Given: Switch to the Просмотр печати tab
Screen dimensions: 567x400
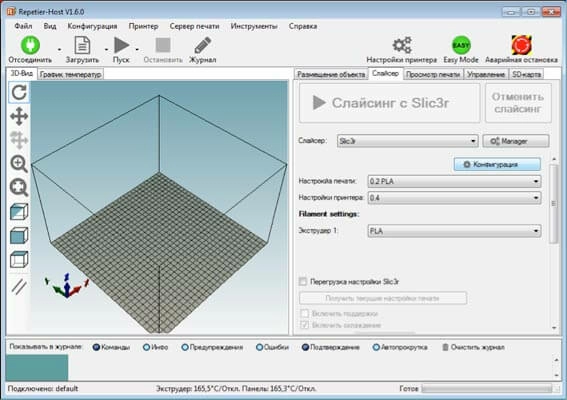Looking at the screenshot, I should (432, 74).
